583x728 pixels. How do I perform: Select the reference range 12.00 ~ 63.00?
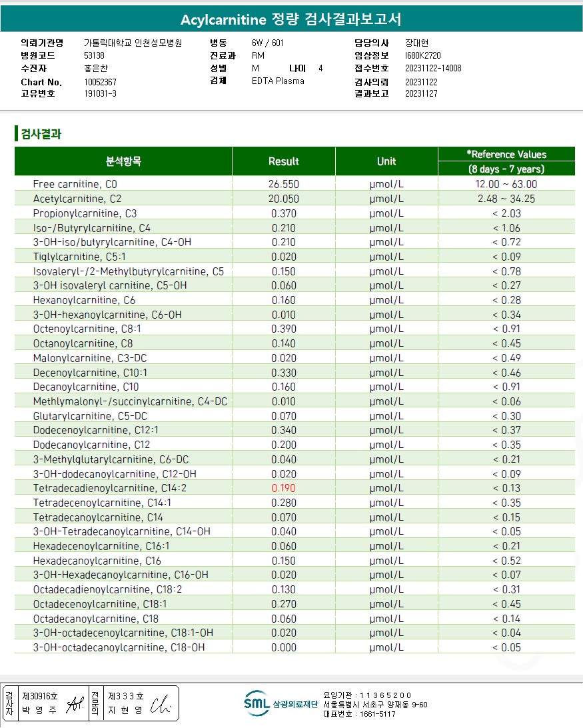point(506,184)
